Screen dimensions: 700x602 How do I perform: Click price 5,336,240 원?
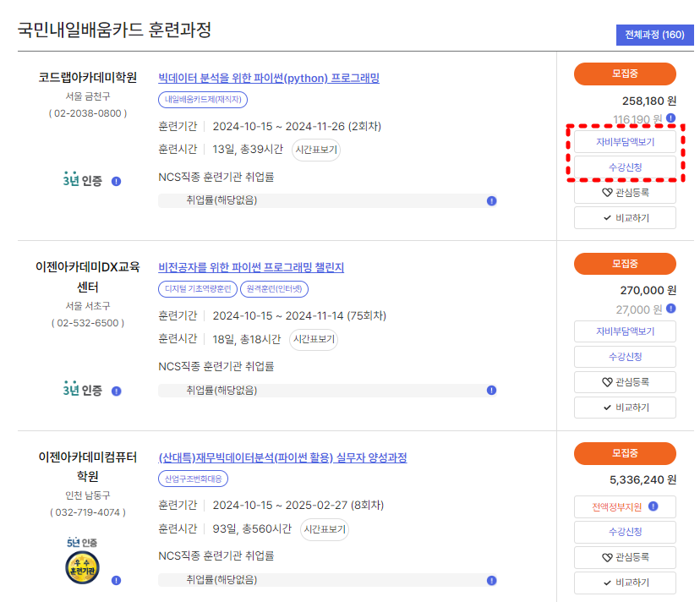click(x=643, y=480)
